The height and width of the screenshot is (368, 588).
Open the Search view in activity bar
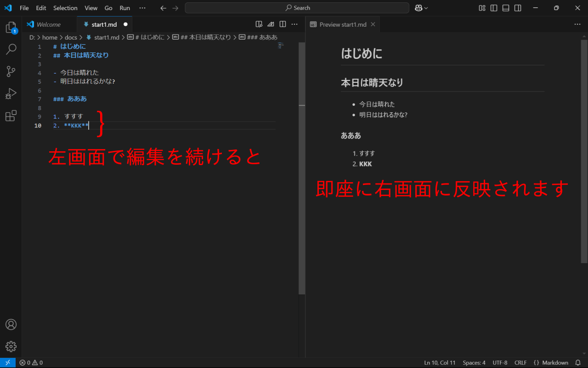click(x=11, y=49)
